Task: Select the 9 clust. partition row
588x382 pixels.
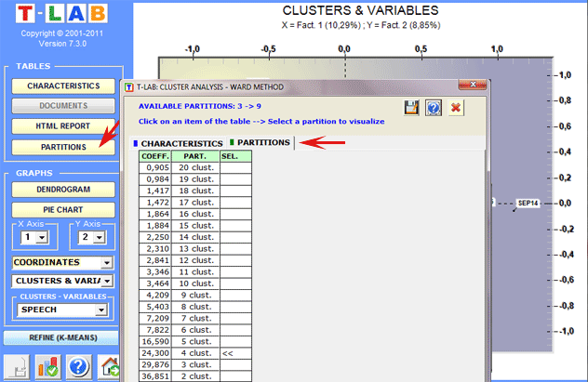Action: [x=195, y=296]
